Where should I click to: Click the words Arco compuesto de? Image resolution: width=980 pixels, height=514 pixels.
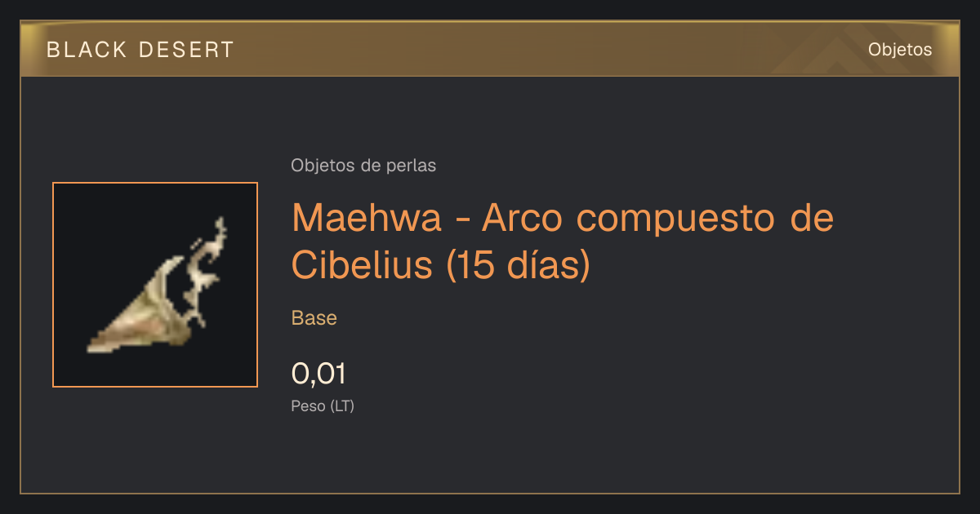click(x=658, y=218)
